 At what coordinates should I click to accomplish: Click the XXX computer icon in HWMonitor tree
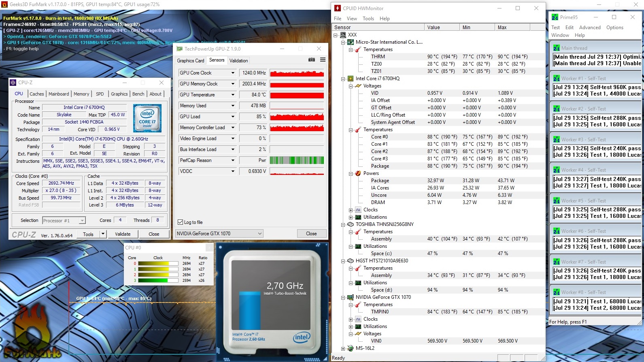[x=343, y=35]
